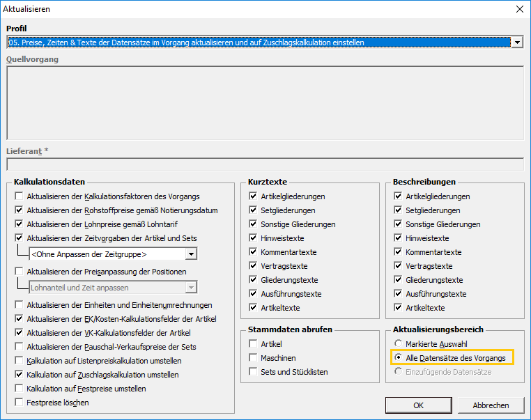The image size is (531, 420).
Task: Check Maschinen under Stammdaten abrufen
Action: (254, 358)
